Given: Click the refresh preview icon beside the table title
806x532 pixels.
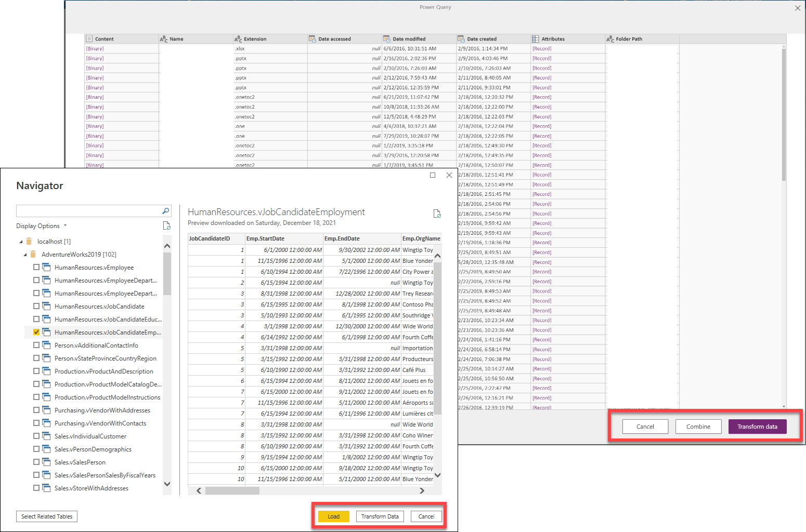Looking at the screenshot, I should (437, 214).
